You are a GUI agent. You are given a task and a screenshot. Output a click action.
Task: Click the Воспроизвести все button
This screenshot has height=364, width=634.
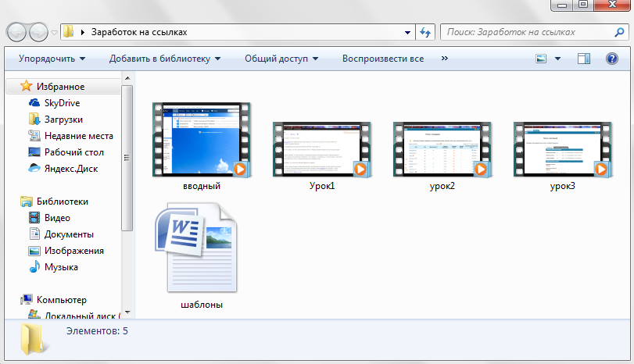click(x=383, y=59)
